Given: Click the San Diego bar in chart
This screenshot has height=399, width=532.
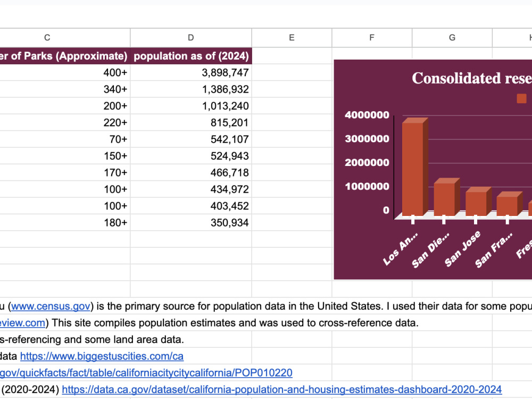Looking at the screenshot, I should [446, 197].
